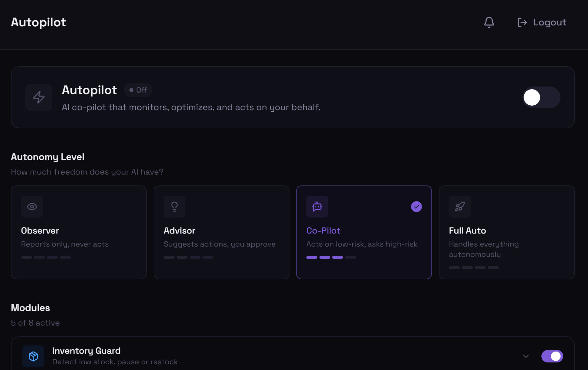Select the Observer eye icon

[32, 207]
